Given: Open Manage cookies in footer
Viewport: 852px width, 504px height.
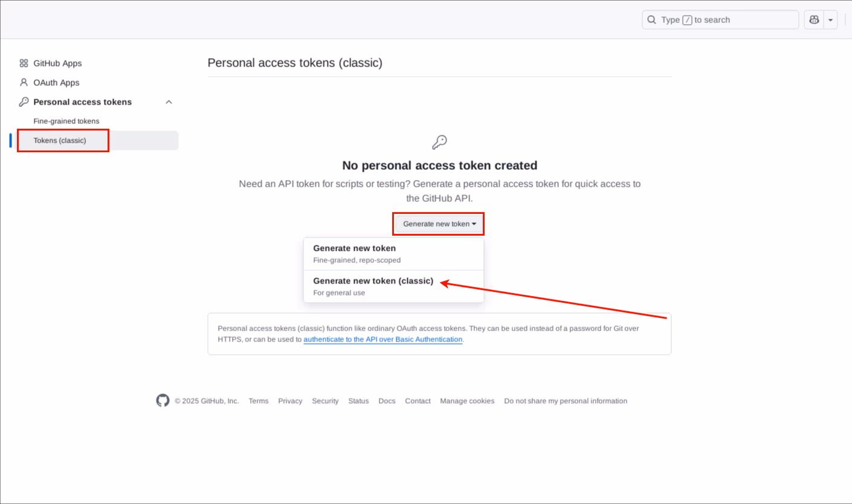Looking at the screenshot, I should point(467,401).
